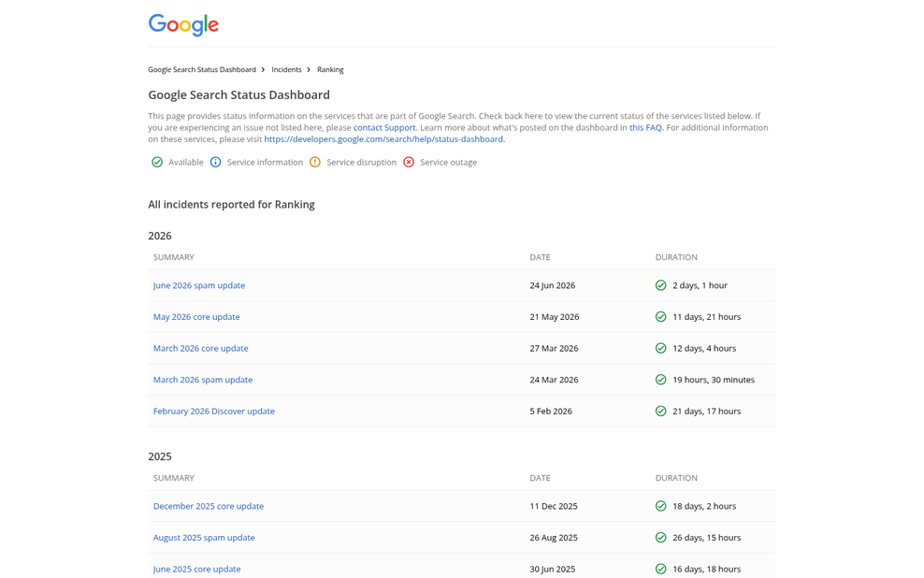
Task: Click duration 21 days, 17 hours
Action: pos(706,412)
